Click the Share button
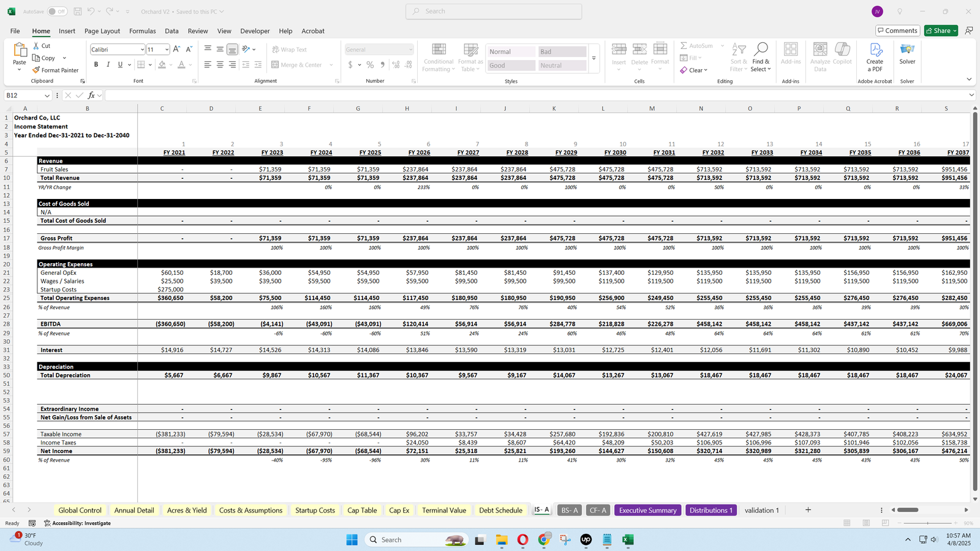Screen dimensions: 980x551 tap(941, 31)
